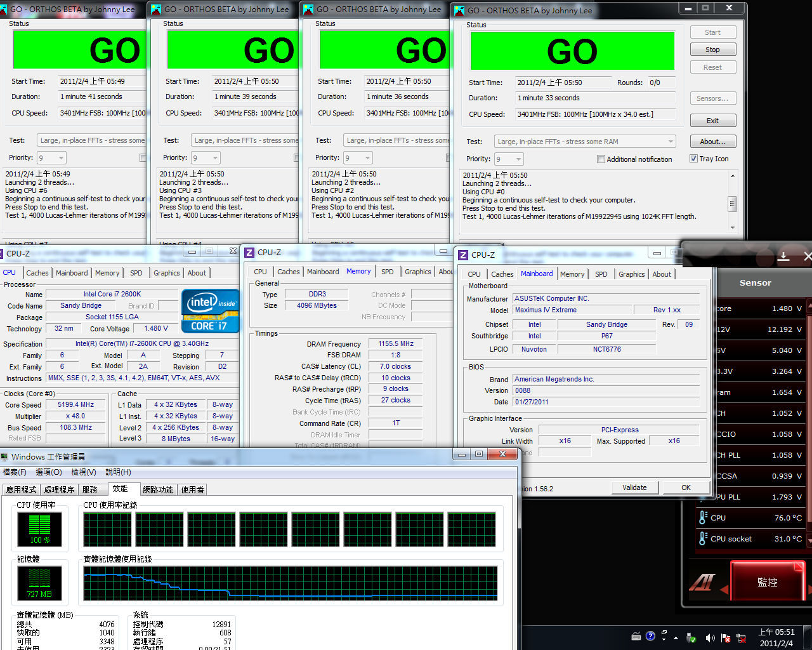Screen dimensions: 812x650
Task: Open the 說明(H) menu in Task Manager
Action: (x=118, y=472)
